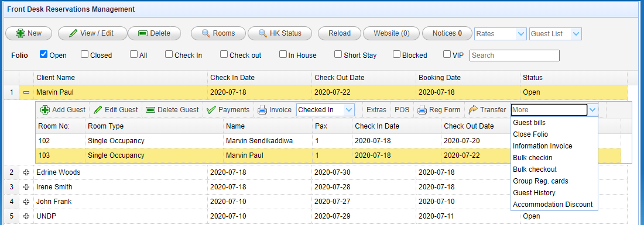Open the Notices 0 button
Viewport: 644px width, 225px height.
tap(447, 34)
